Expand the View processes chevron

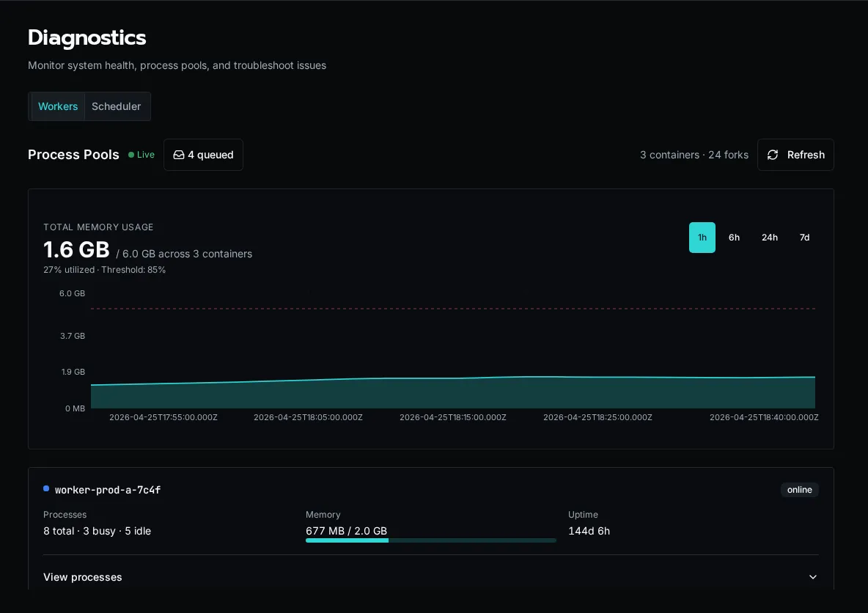pos(812,577)
